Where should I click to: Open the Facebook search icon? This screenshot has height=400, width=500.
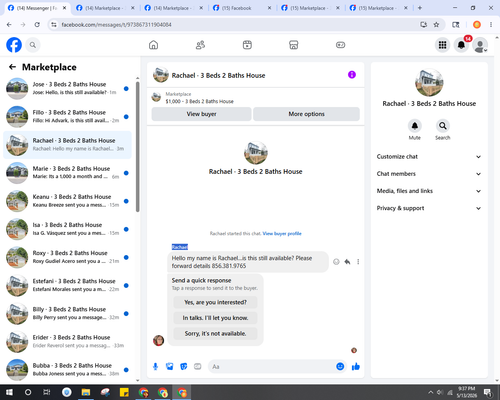tap(33, 45)
